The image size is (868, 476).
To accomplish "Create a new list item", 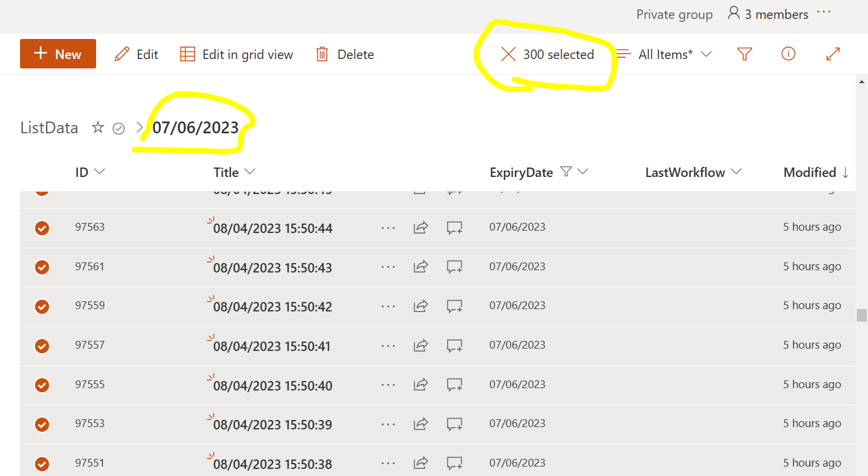I will (58, 54).
